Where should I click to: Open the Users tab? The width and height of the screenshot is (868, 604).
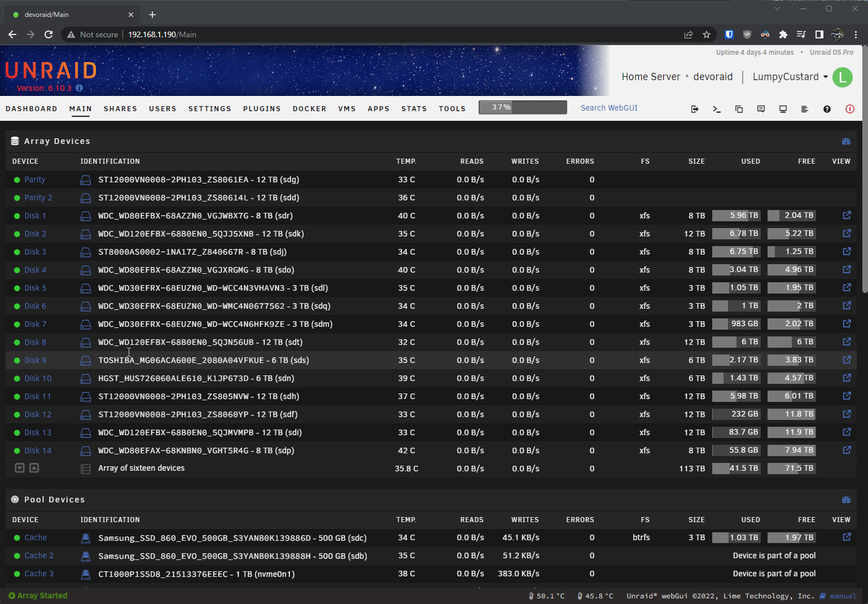click(163, 109)
